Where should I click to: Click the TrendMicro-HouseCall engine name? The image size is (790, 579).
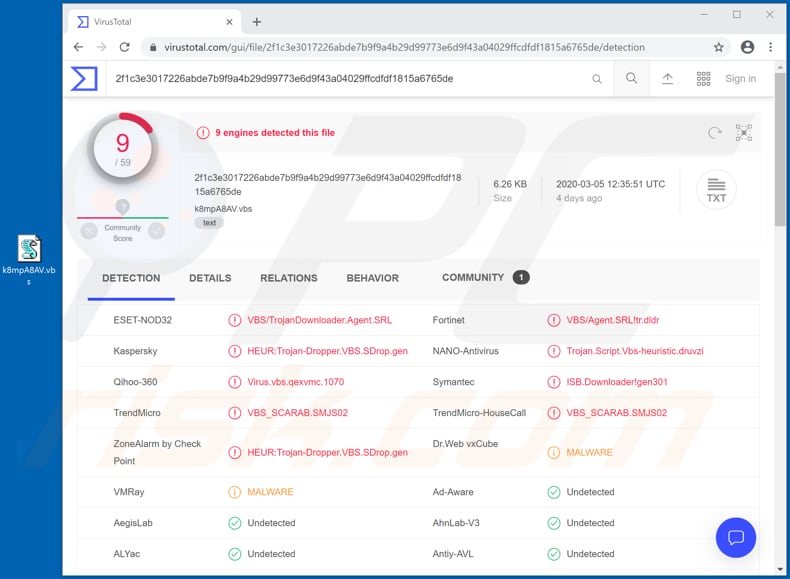coord(479,413)
